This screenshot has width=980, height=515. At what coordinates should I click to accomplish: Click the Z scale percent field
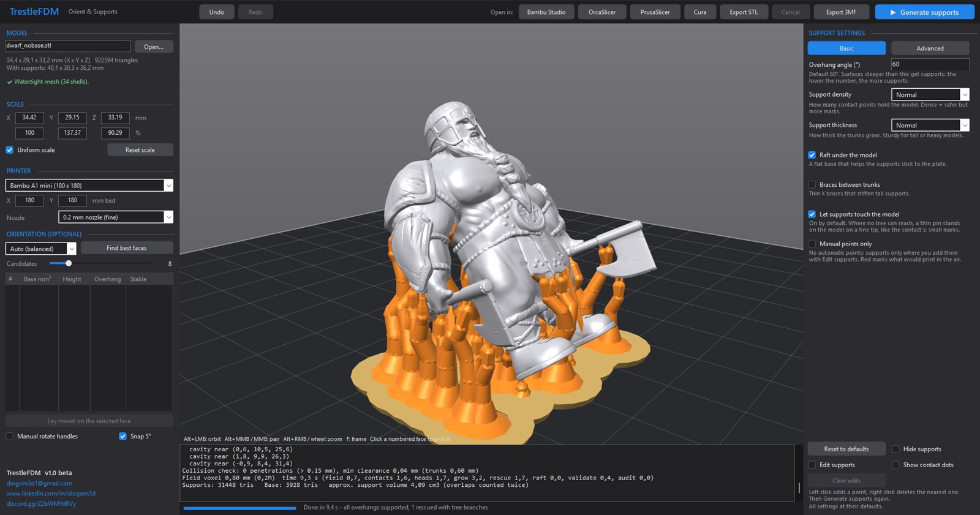click(115, 133)
